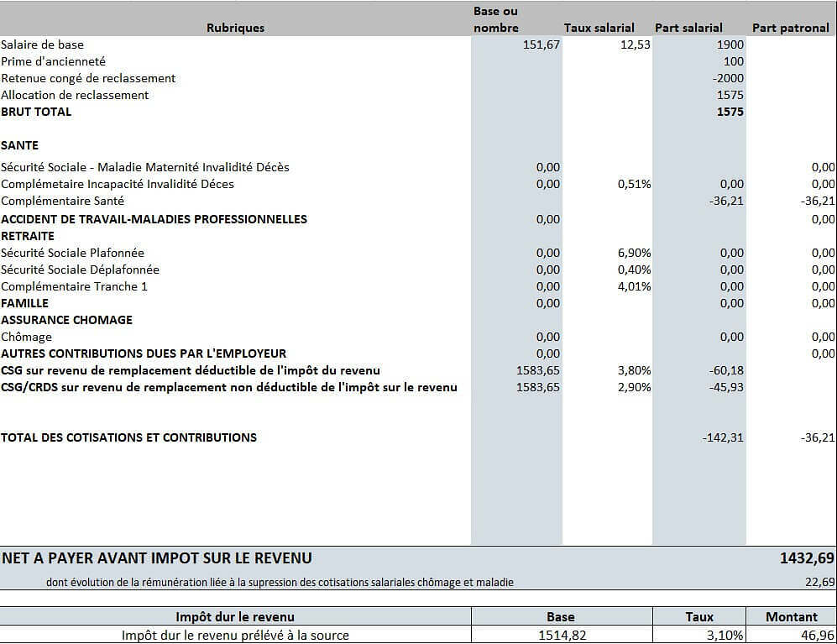Click the 'CSG/CRDS ... non déductible' label
This screenshot has height=644, width=837.
[x=229, y=387]
